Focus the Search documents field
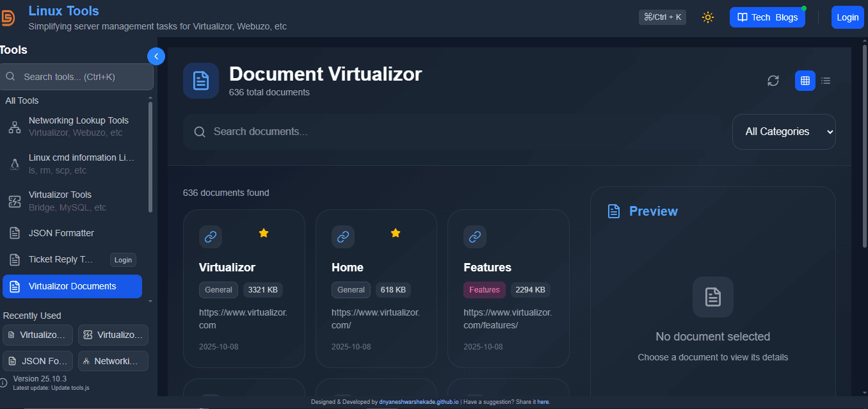 [452, 132]
